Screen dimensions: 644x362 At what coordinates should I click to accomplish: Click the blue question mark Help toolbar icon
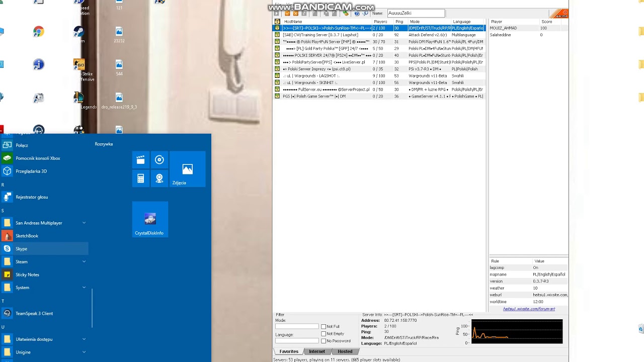coord(357,14)
